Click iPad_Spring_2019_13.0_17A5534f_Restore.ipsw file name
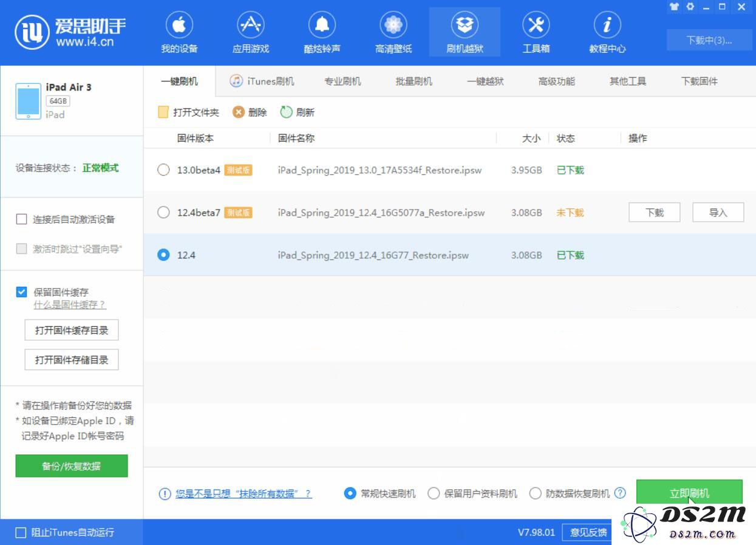The width and height of the screenshot is (756, 545). [x=380, y=170]
